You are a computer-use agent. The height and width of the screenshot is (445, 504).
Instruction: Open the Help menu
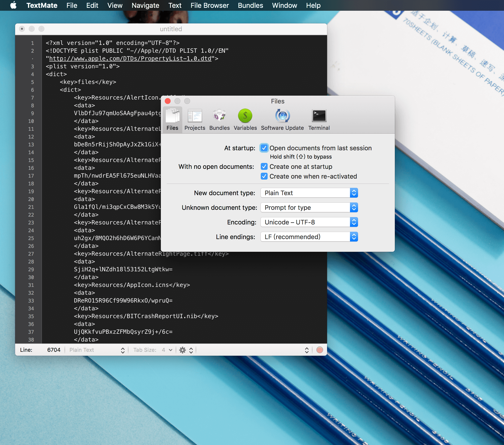[313, 5]
